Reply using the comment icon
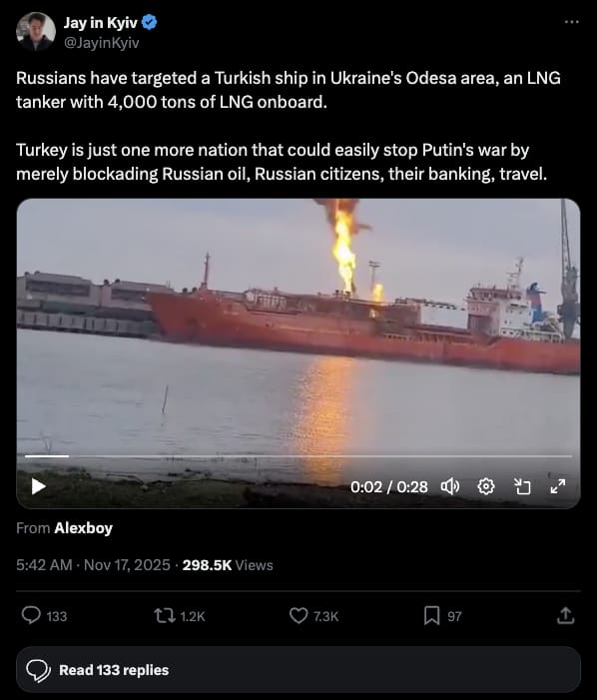This screenshot has width=597, height=700. [31, 616]
